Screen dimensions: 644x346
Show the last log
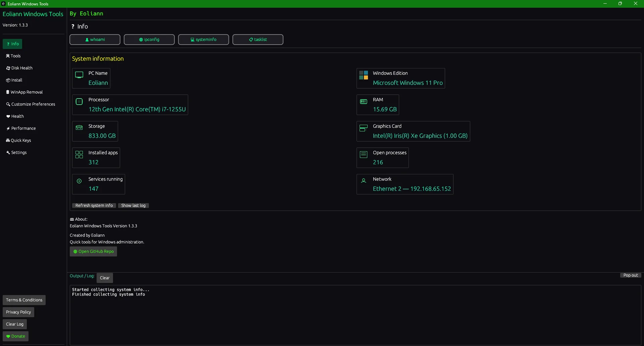pyautogui.click(x=133, y=206)
